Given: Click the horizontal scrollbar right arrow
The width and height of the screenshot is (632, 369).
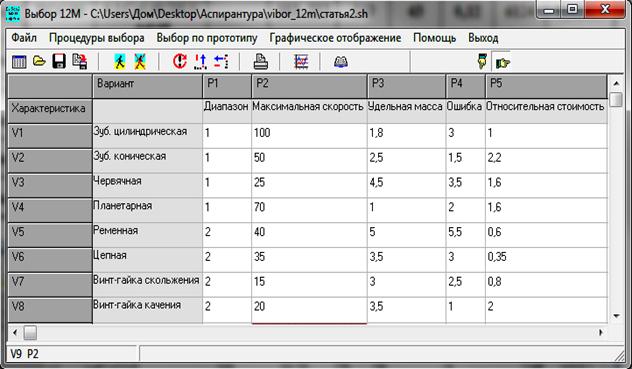Looking at the screenshot, I should (601, 333).
